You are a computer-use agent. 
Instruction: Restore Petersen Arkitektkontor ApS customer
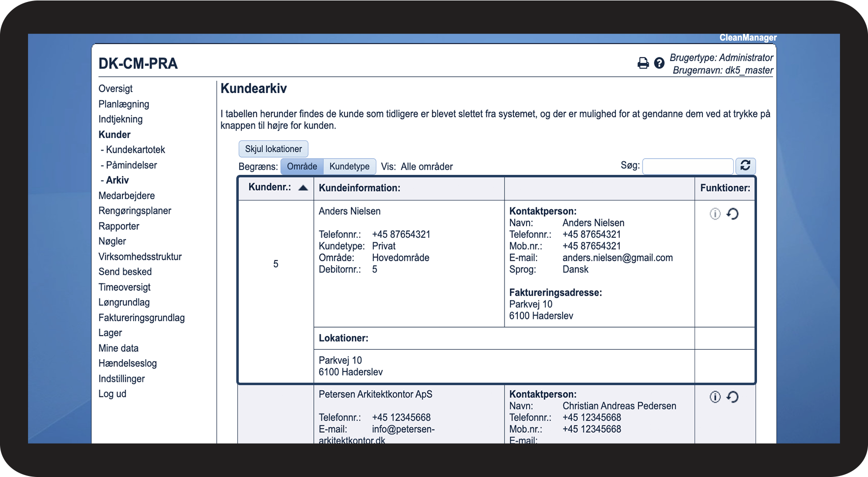click(732, 397)
